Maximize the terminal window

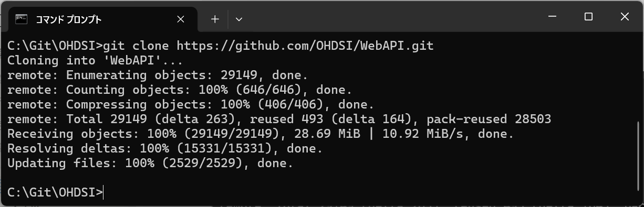[x=588, y=17]
